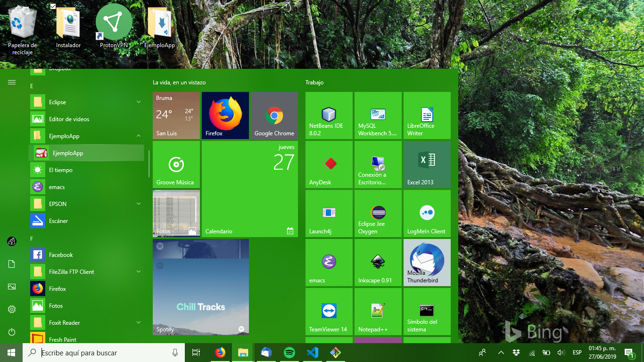Launch EjemploApp from the app list

87,153
